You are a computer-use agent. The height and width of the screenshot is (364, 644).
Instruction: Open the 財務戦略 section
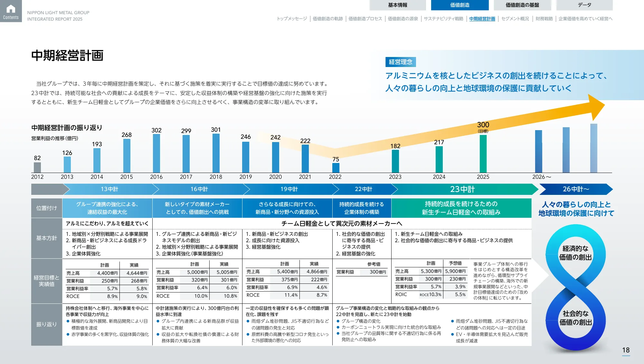coord(545,19)
